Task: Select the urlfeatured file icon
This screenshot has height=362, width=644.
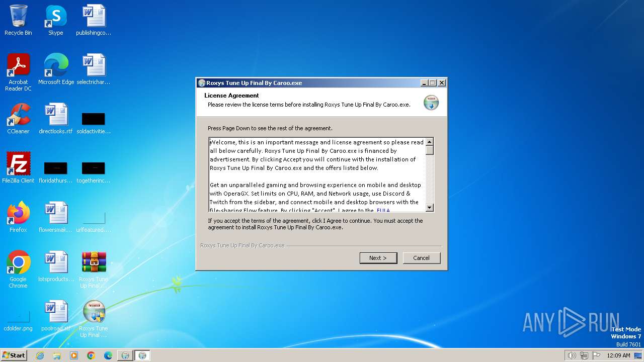Action: (x=94, y=221)
